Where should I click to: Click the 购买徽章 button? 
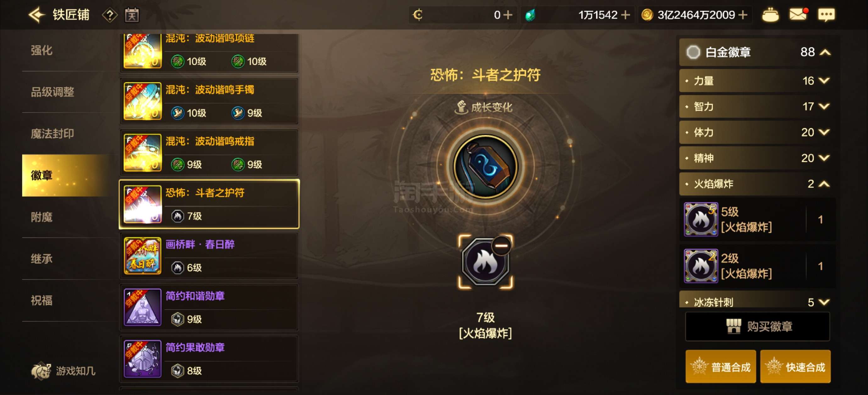click(758, 326)
